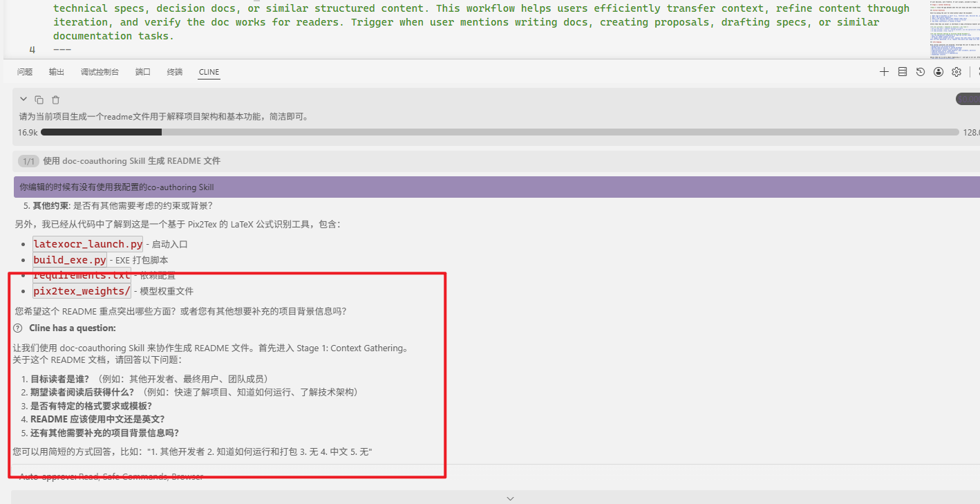980x504 pixels.
Task: Open latexocr_launch.py file reference
Action: (88, 244)
